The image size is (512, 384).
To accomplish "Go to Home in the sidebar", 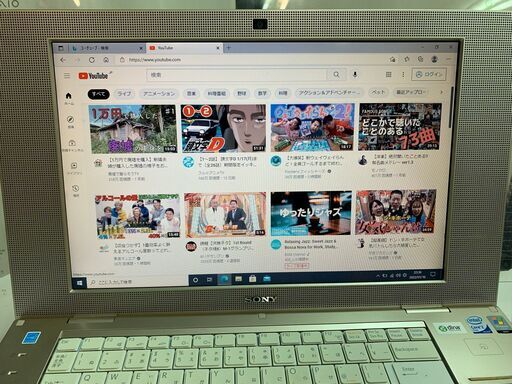I will (x=69, y=98).
